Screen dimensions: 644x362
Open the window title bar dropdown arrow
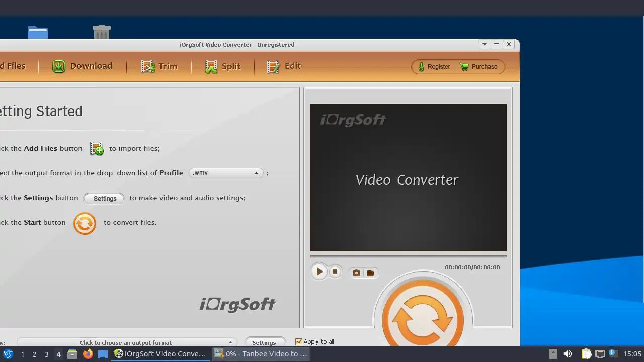point(485,44)
